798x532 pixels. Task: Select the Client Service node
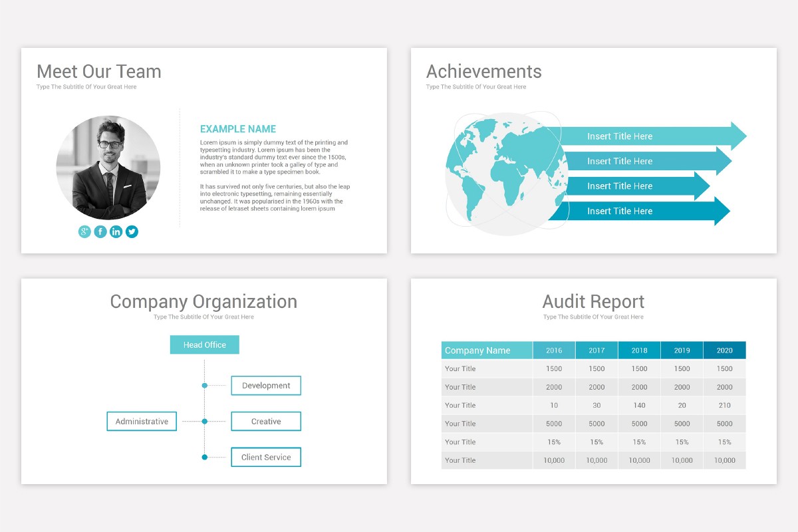tap(266, 457)
